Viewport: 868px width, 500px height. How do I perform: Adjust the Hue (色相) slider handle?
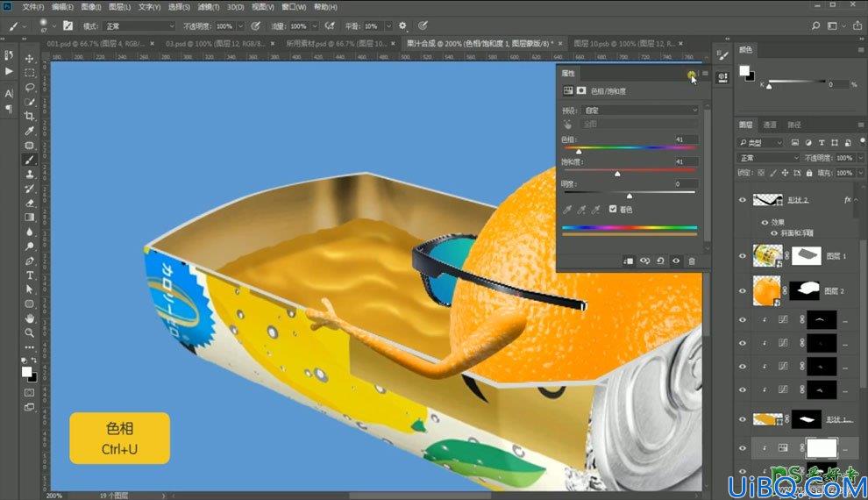click(579, 151)
